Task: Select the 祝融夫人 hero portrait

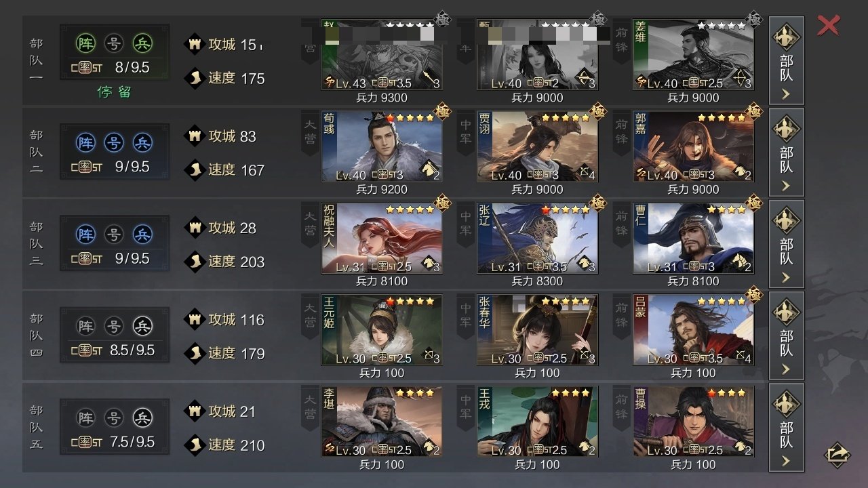Action: point(382,238)
